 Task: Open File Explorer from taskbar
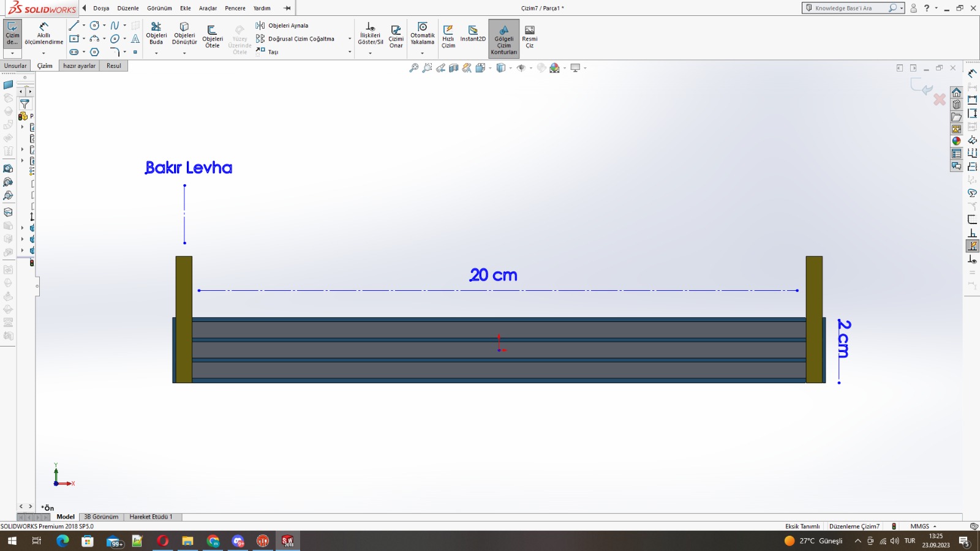coord(187,541)
